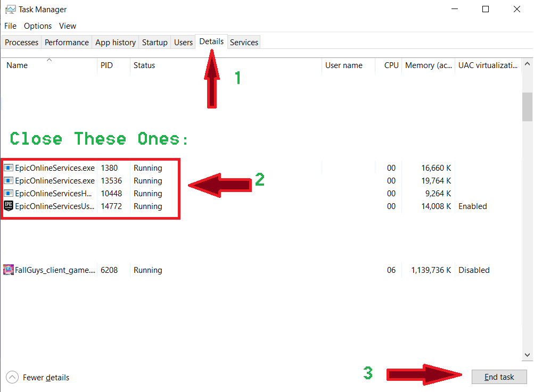Click the Enabled UAC virtualization cell

pyautogui.click(x=473, y=206)
